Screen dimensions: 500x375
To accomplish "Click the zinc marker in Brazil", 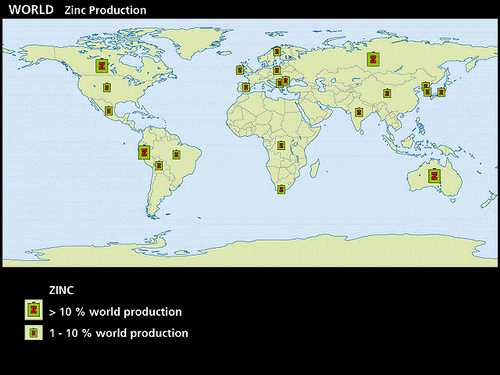I will (x=176, y=154).
